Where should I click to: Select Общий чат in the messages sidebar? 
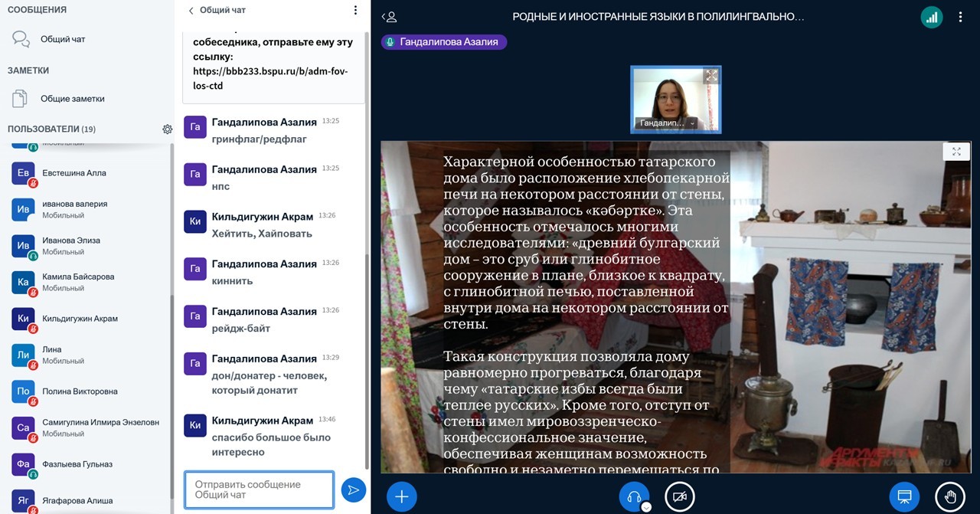tap(61, 39)
